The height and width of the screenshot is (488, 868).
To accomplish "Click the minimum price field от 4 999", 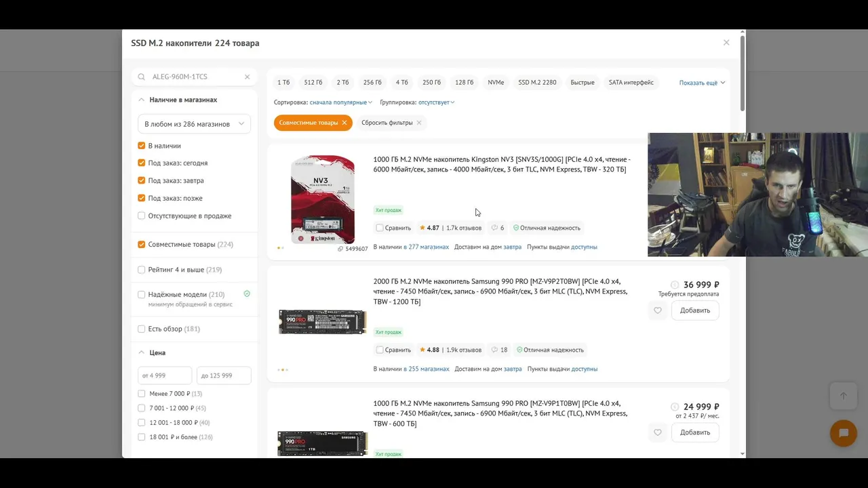I will pos(165,375).
